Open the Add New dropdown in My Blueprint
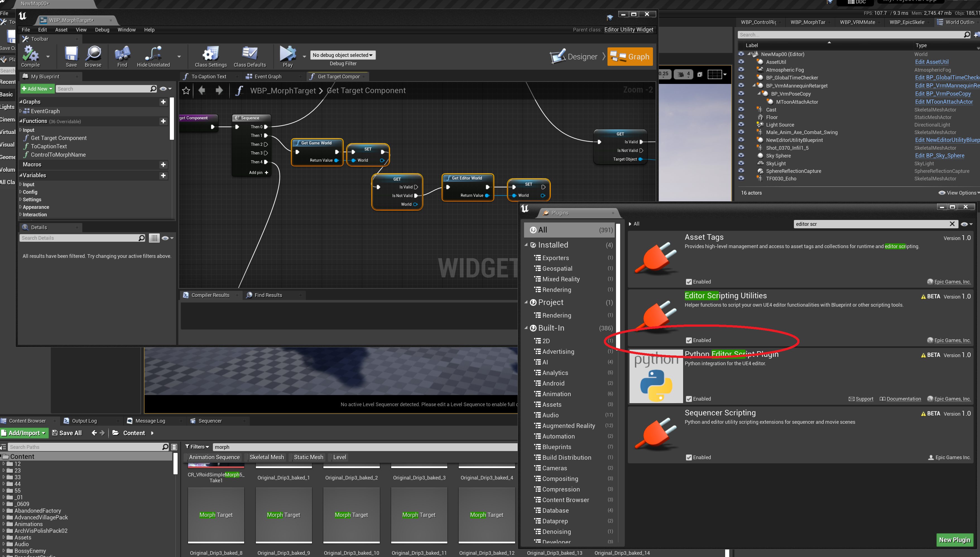This screenshot has width=980, height=557. pos(37,89)
